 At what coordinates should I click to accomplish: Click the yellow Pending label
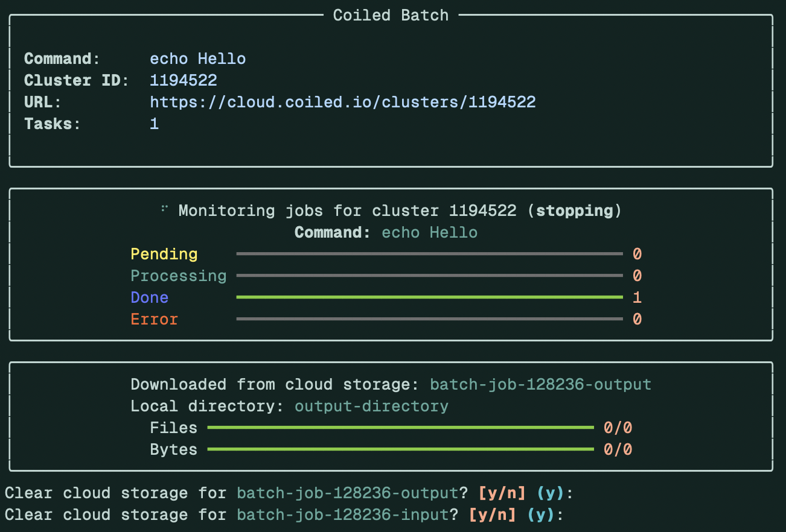(164, 254)
